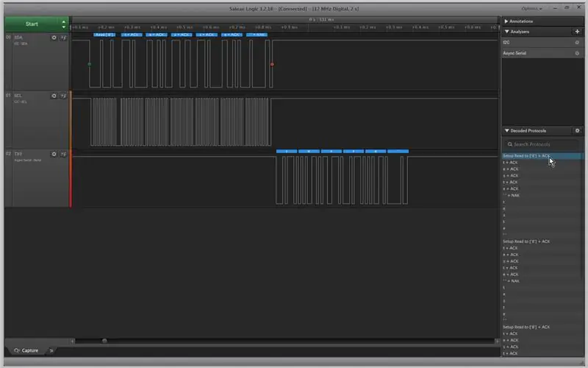Open I2C analyzer settings gear
Viewport: 588px width, 368px height.
[x=577, y=43]
